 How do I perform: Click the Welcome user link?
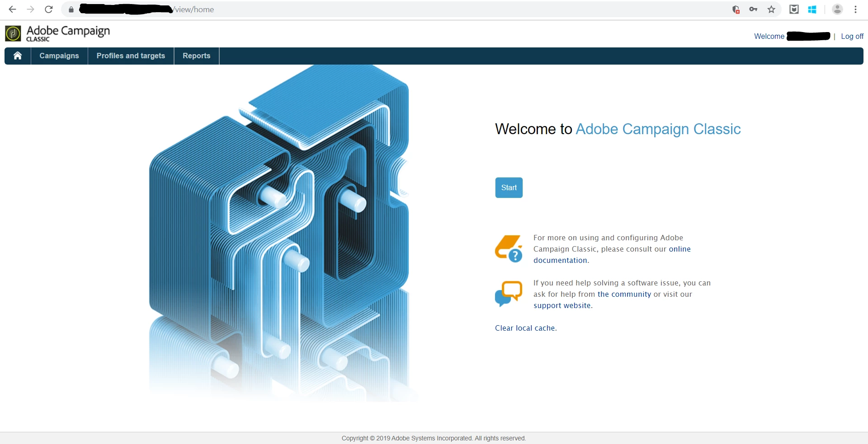792,36
